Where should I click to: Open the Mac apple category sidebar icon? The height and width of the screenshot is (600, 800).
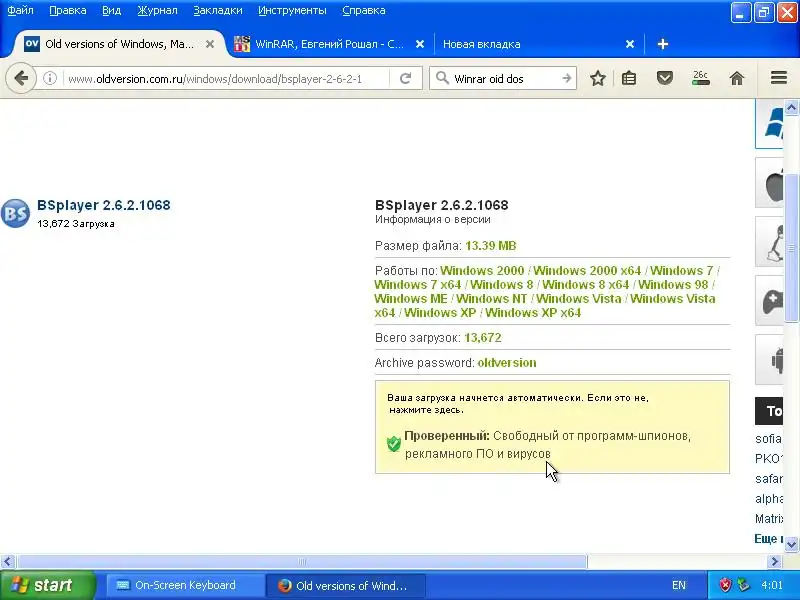pyautogui.click(x=769, y=183)
